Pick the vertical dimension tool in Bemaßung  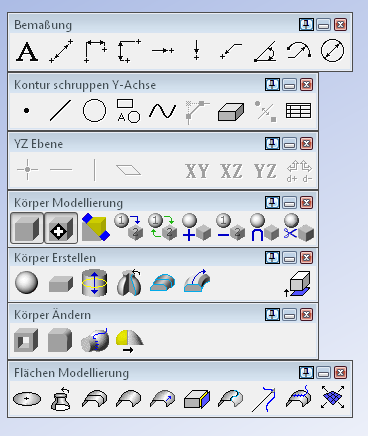point(129,51)
